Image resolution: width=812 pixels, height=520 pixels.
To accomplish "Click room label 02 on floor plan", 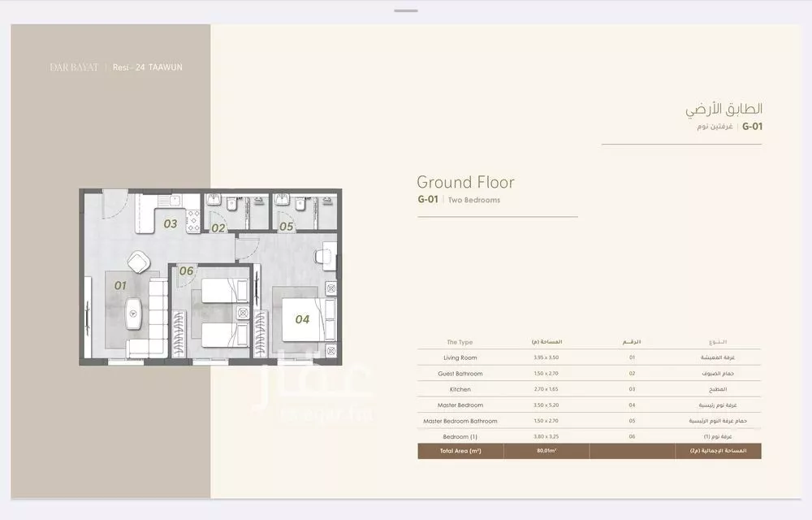I will pos(218,228).
